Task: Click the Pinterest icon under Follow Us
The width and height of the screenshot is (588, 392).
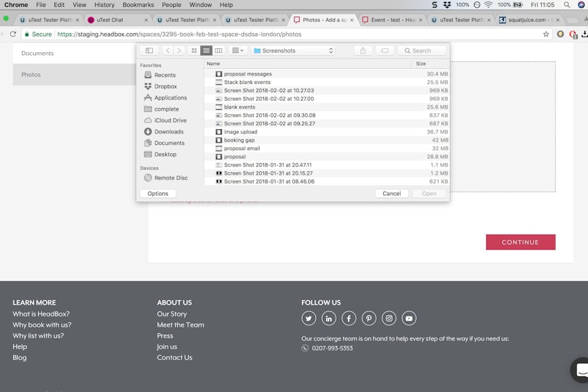Action: [x=369, y=318]
